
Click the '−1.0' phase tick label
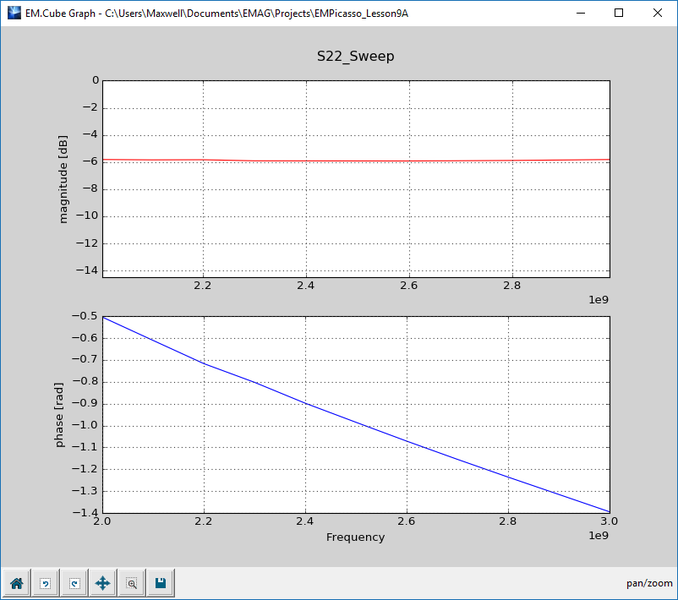[85, 425]
